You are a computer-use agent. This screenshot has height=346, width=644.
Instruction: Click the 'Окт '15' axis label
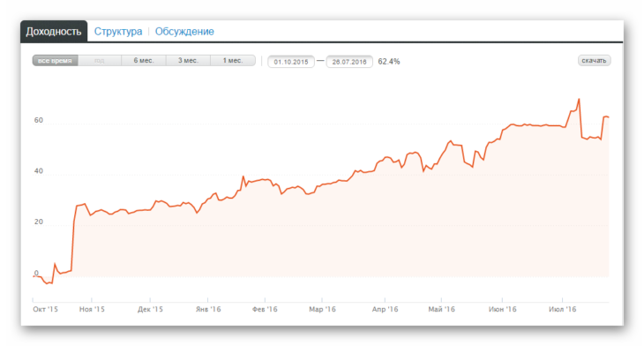[x=45, y=309]
